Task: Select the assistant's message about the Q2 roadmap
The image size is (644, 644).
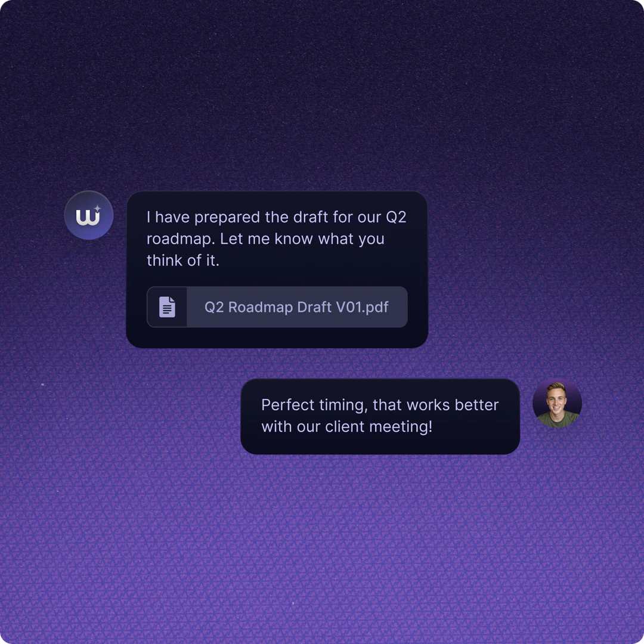Action: (277, 239)
